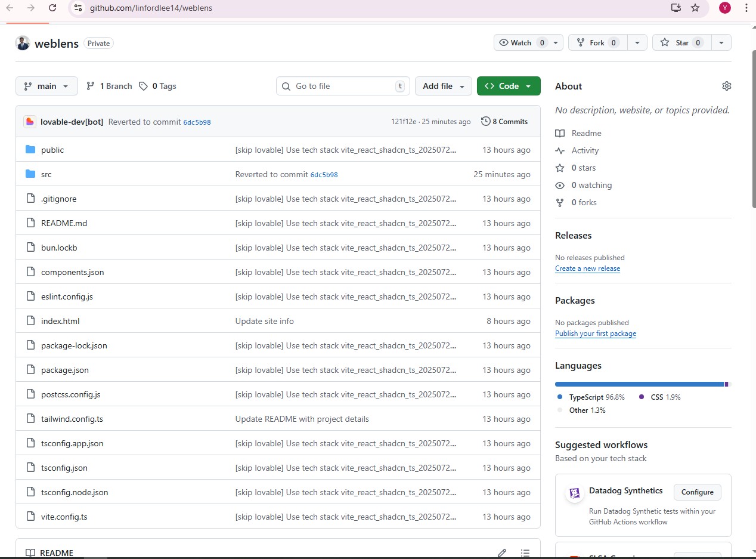Click the branch icon beside 1 Branch
756x559 pixels.
click(x=91, y=86)
